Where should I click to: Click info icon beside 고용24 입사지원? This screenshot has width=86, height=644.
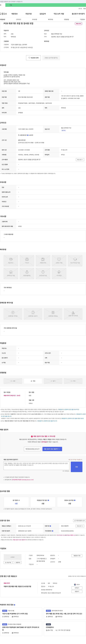coord(75,500)
